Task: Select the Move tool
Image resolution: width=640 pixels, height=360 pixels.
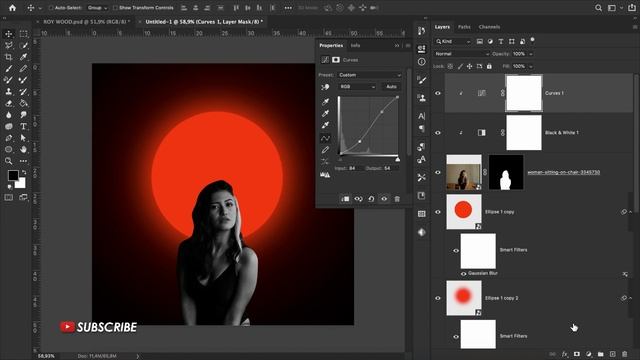Action: (x=9, y=34)
